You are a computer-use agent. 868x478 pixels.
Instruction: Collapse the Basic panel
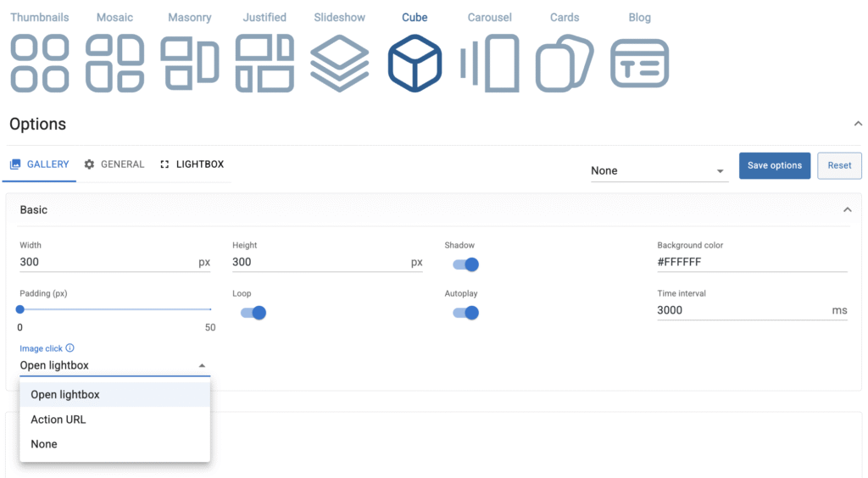846,210
